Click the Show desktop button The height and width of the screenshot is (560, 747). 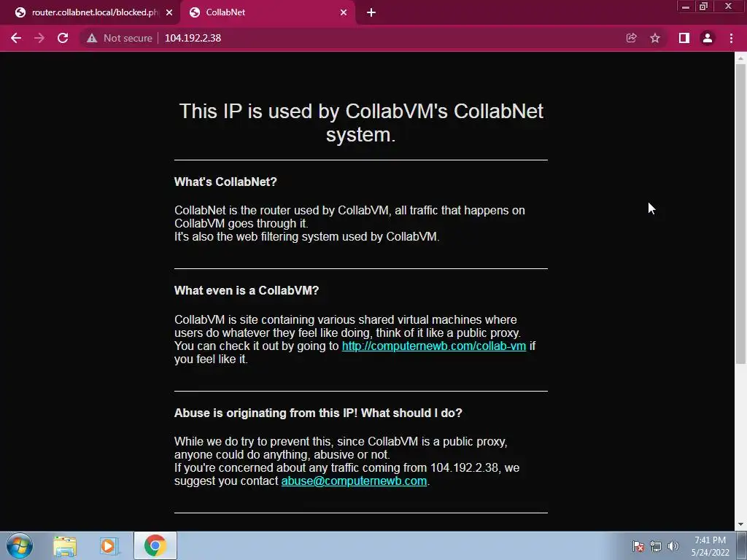point(742,545)
